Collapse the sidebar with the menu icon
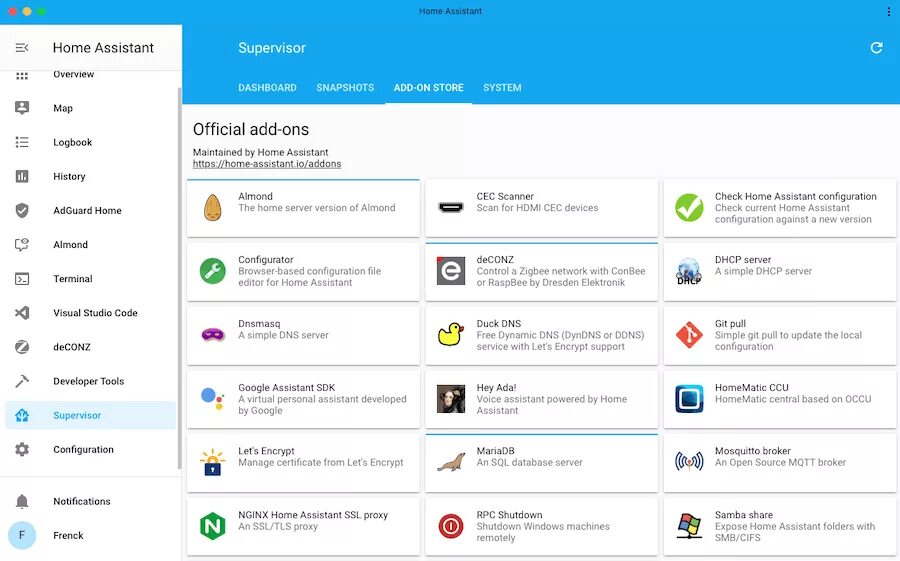Image resolution: width=900 pixels, height=561 pixels. tap(22, 48)
